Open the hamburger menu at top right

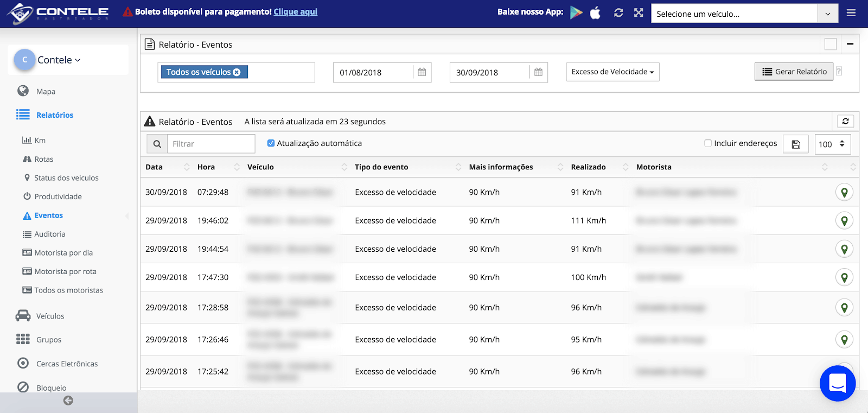[851, 12]
